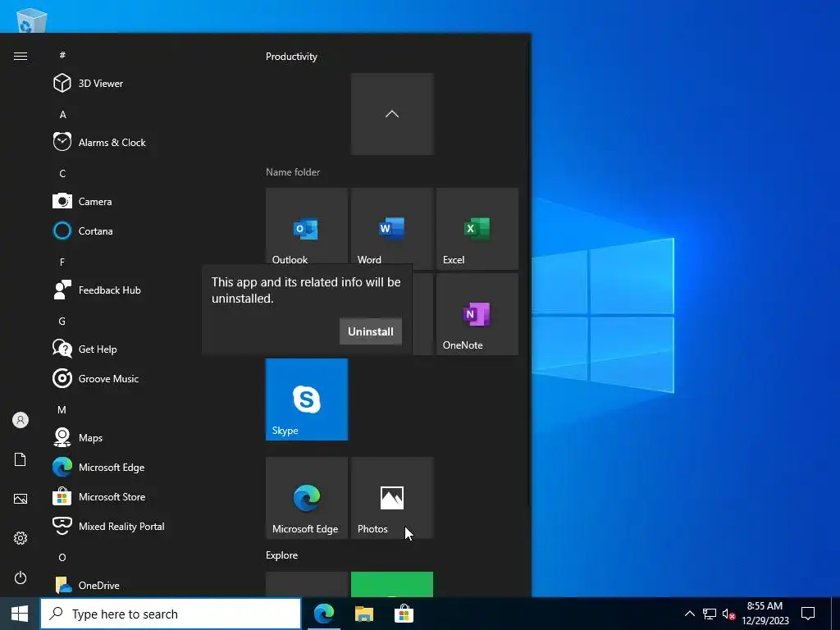The height and width of the screenshot is (630, 840).
Task: Open Documents from Start sidebar
Action: point(21,459)
